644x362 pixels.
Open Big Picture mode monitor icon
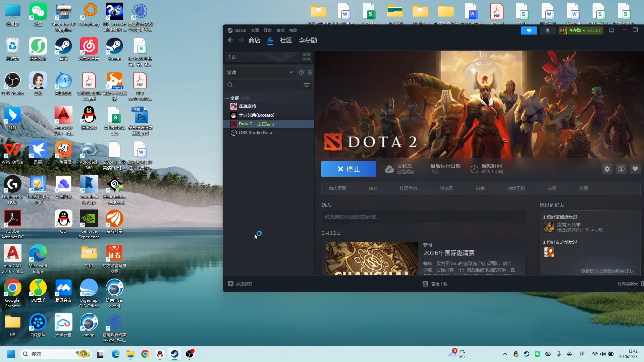click(611, 31)
